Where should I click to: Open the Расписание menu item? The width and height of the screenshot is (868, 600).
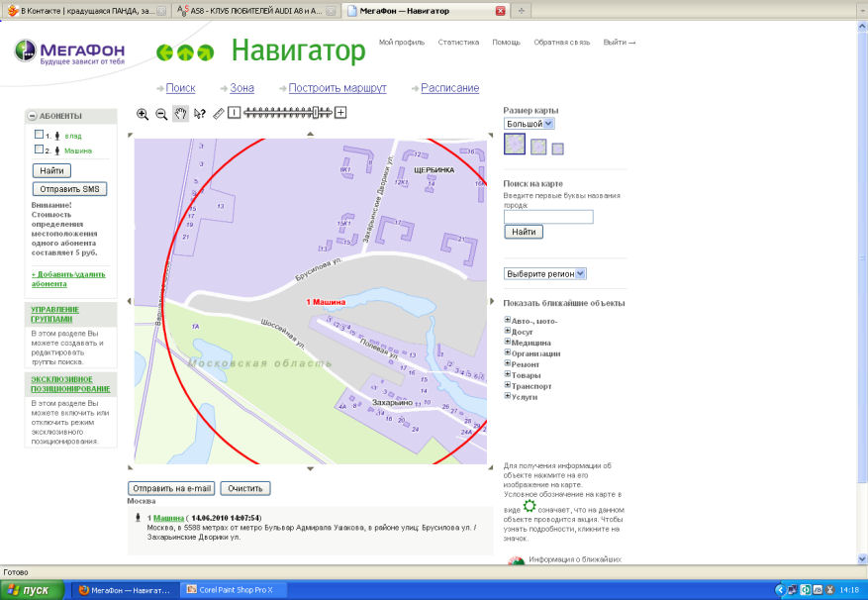point(449,88)
